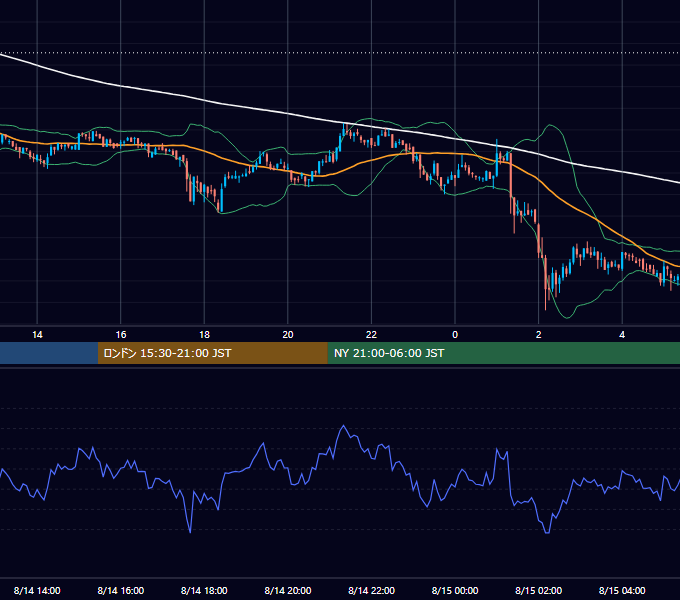Click the 8/15 04:00 date label

[x=622, y=590]
